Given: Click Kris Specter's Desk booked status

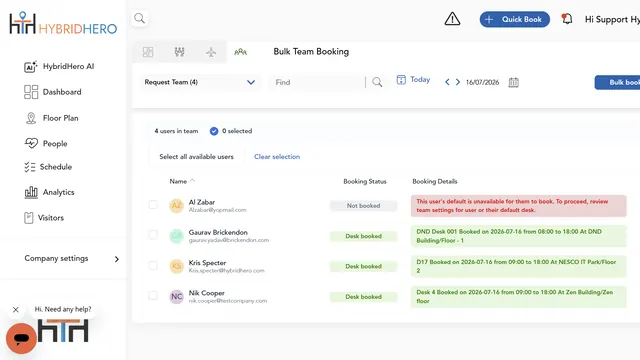Looking at the screenshot, I should point(363,266).
